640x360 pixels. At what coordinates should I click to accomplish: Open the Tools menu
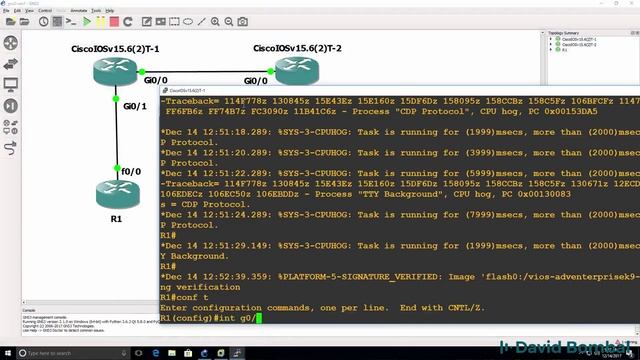pyautogui.click(x=96, y=10)
